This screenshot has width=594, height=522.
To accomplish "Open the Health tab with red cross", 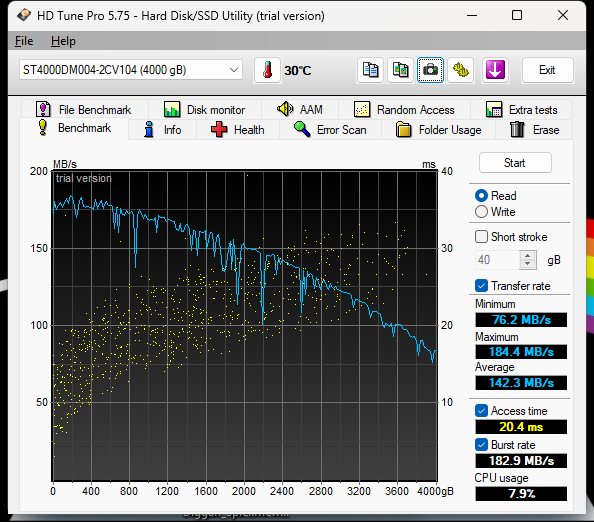I will (x=238, y=130).
